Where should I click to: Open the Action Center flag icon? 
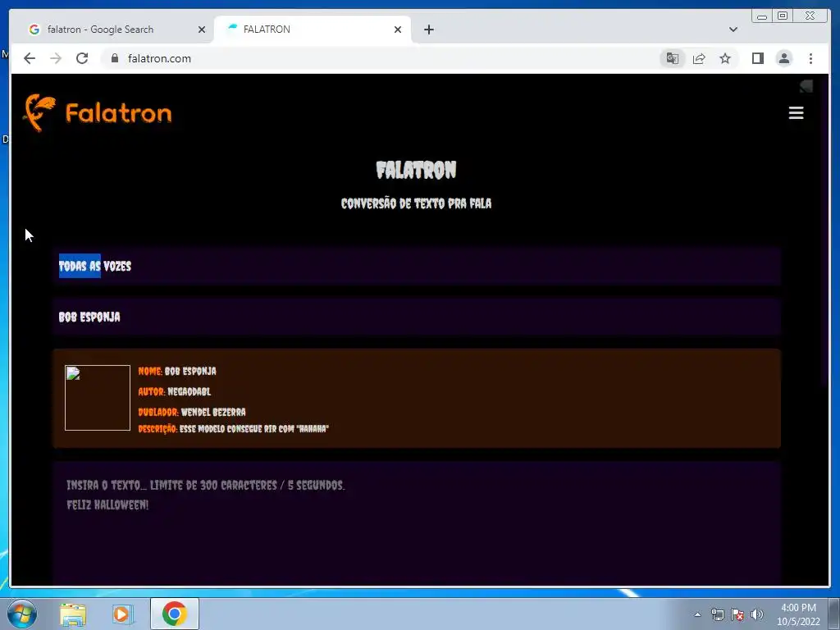click(x=737, y=614)
